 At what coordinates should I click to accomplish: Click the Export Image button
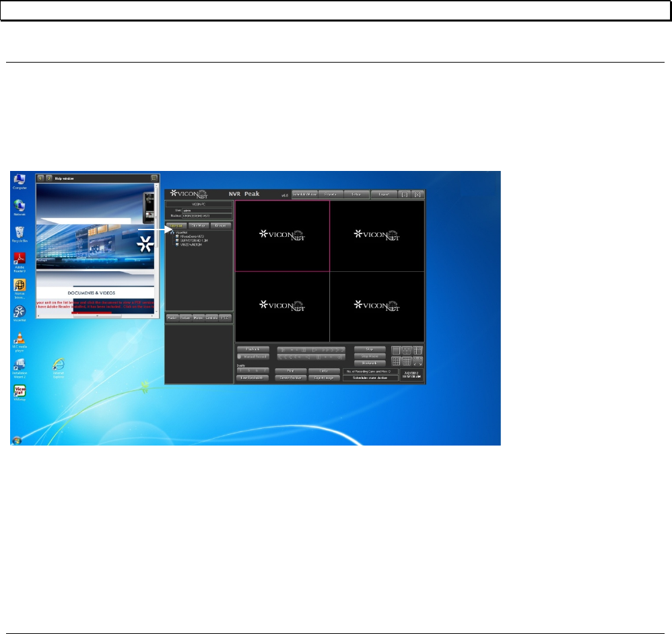[325, 378]
